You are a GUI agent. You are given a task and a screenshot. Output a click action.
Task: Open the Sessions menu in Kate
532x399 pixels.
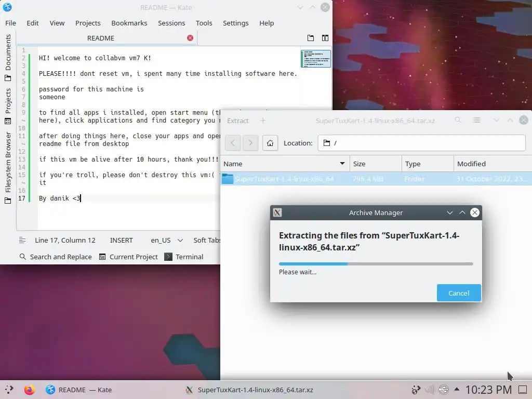coord(171,23)
